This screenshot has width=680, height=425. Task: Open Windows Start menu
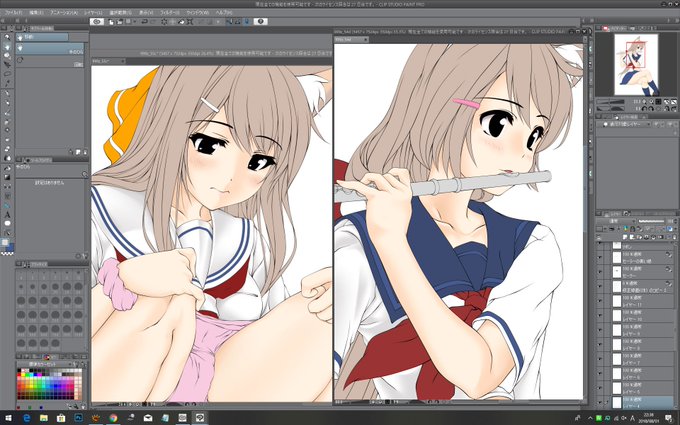(9, 418)
